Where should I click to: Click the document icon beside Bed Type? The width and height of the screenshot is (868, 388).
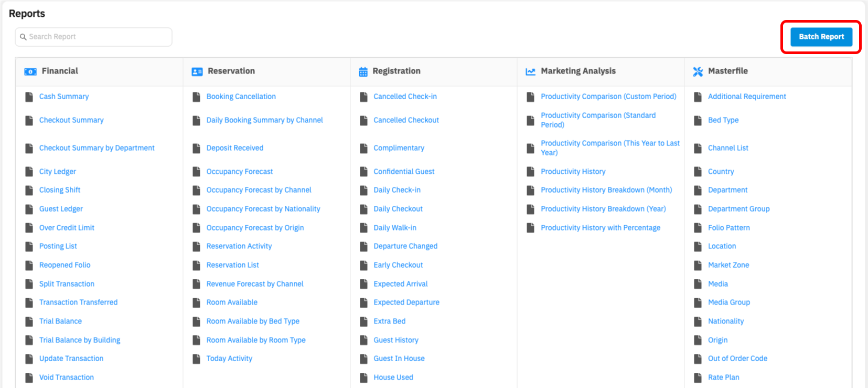point(698,120)
